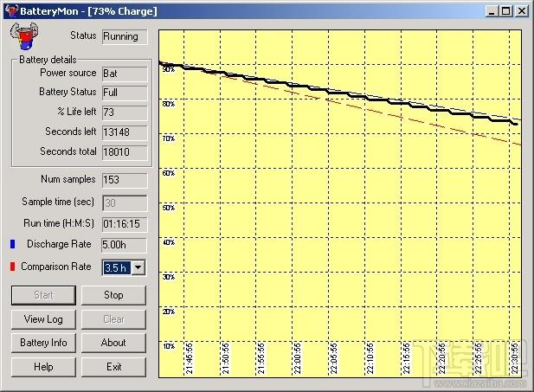The image size is (534, 392).
Task: Click the Run time value field
Action: pos(125,224)
